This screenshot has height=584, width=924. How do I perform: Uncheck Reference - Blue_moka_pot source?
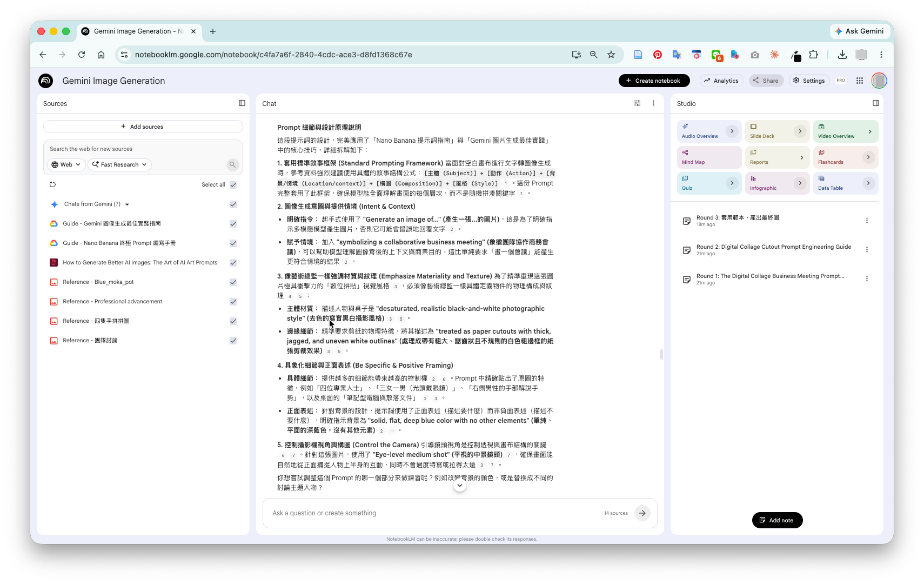click(x=233, y=282)
